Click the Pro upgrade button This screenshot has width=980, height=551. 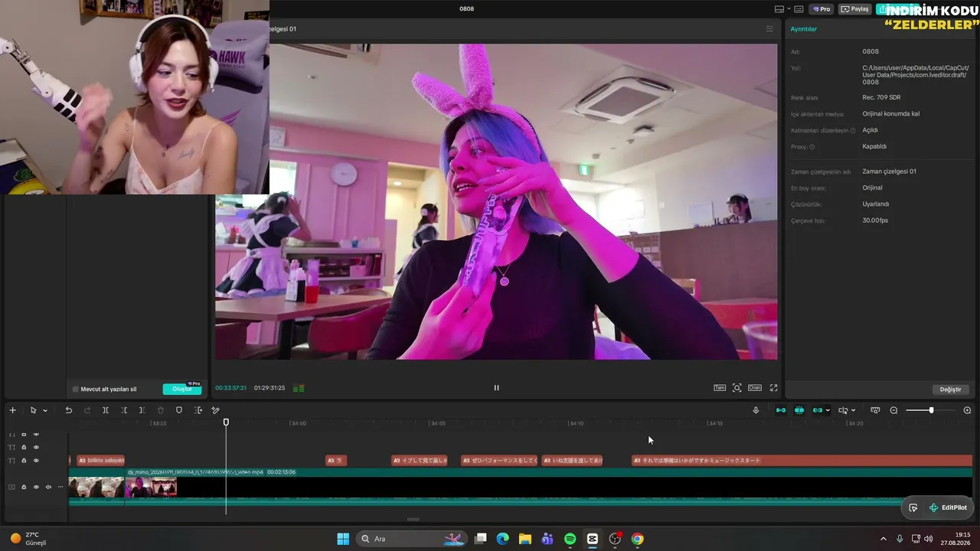coord(822,9)
